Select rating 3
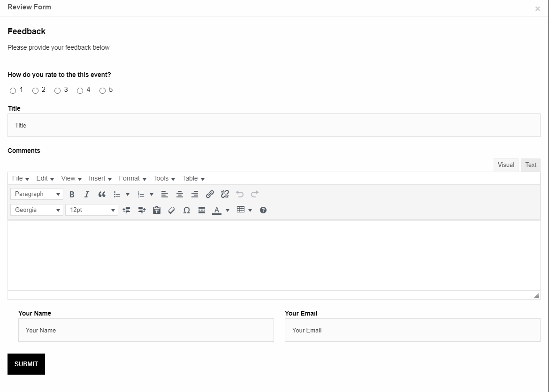Screen dimensions: 549x392 click(57, 90)
